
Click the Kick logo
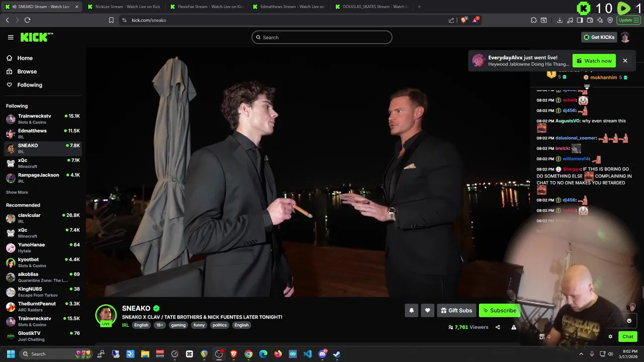pyautogui.click(x=36, y=37)
